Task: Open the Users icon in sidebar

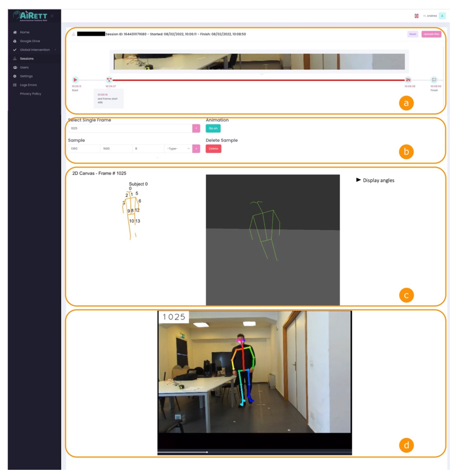Action: click(x=15, y=68)
